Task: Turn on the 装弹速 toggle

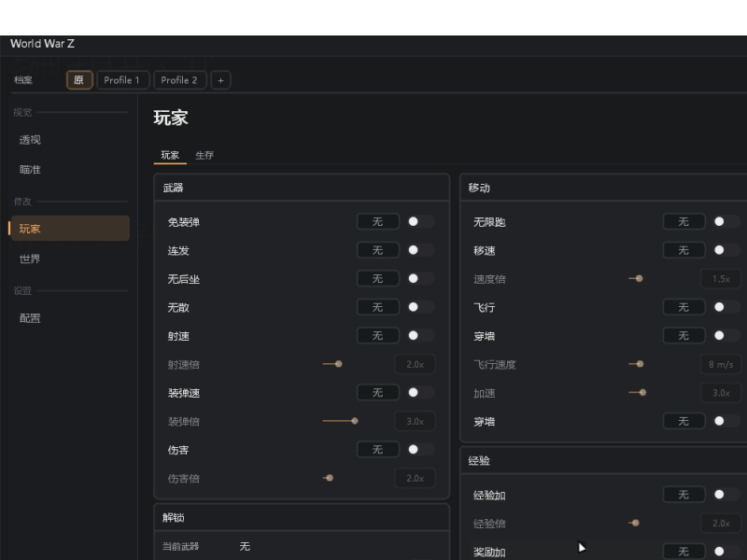Action: (x=421, y=392)
